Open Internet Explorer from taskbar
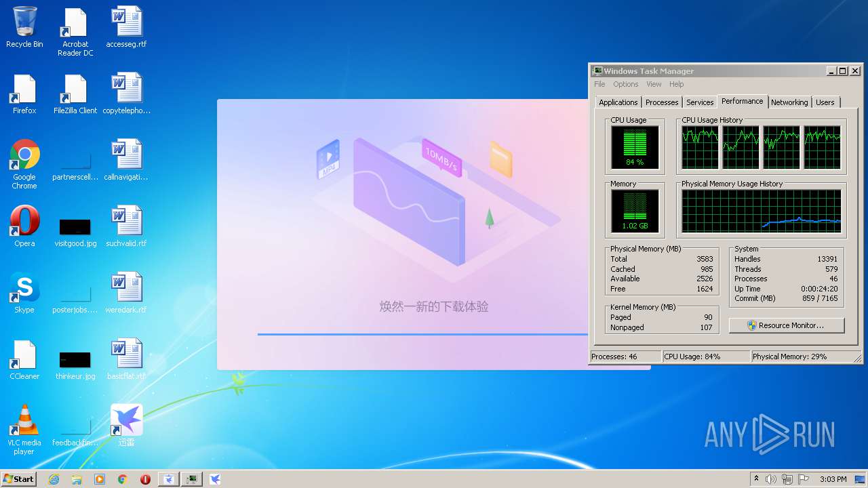The height and width of the screenshot is (488, 868). tap(54, 479)
